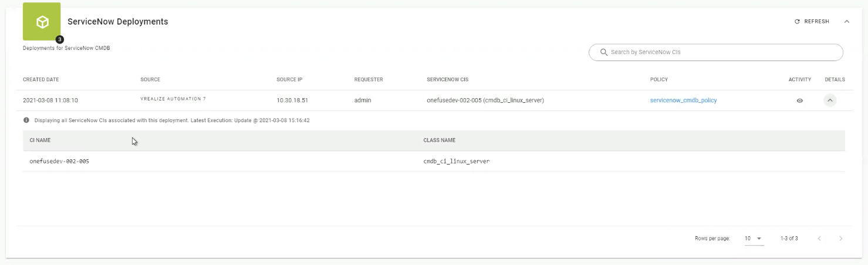The image size is (868, 265).
Task: Click the green ServiceNow Deployments cube icon
Action: tap(42, 22)
